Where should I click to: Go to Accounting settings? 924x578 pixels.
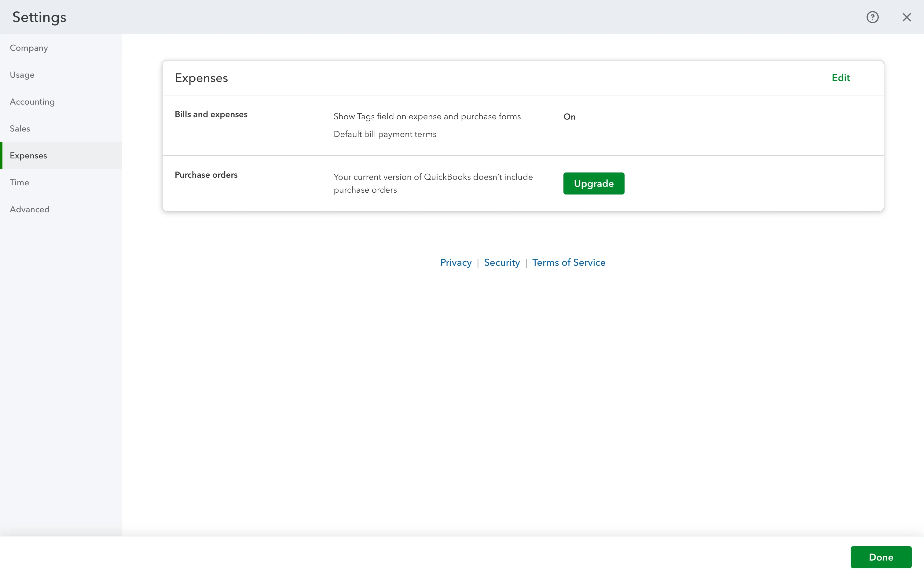pos(61,102)
